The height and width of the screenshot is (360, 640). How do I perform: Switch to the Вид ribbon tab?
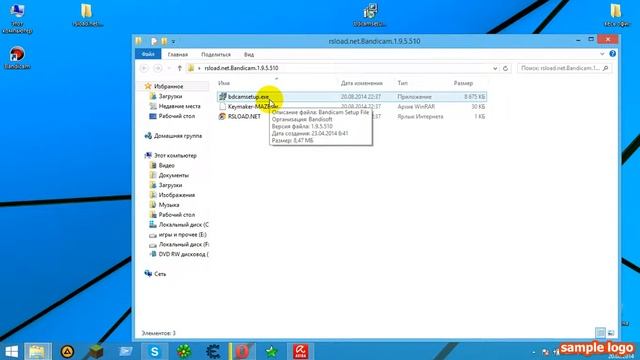pos(249,54)
